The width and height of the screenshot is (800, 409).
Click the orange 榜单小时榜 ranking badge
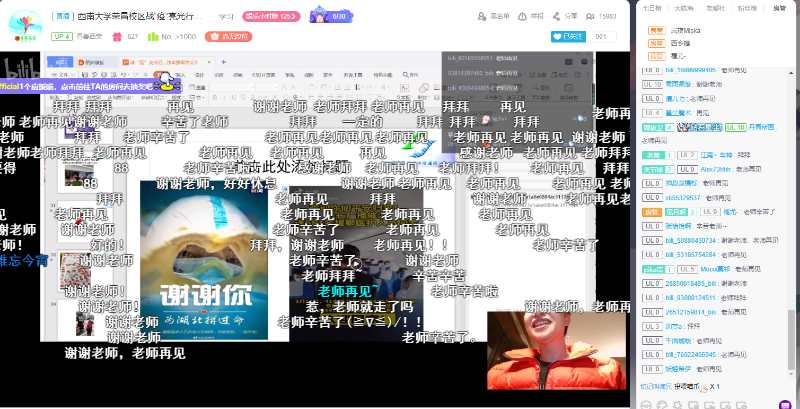(272, 16)
